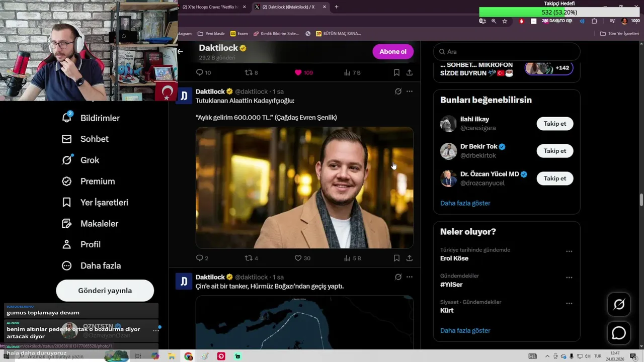Open the floating chat messages button
The width and height of the screenshot is (644, 362).
tap(619, 333)
